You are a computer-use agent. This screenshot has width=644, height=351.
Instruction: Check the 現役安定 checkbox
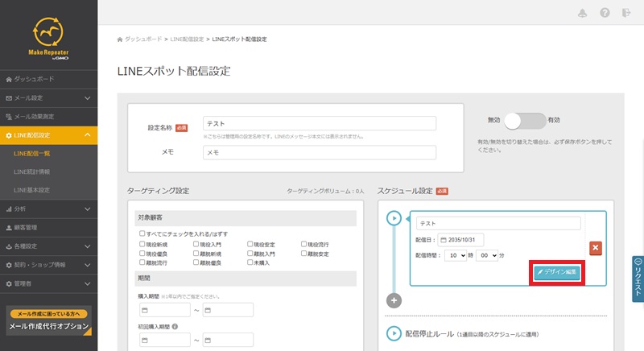(x=250, y=244)
